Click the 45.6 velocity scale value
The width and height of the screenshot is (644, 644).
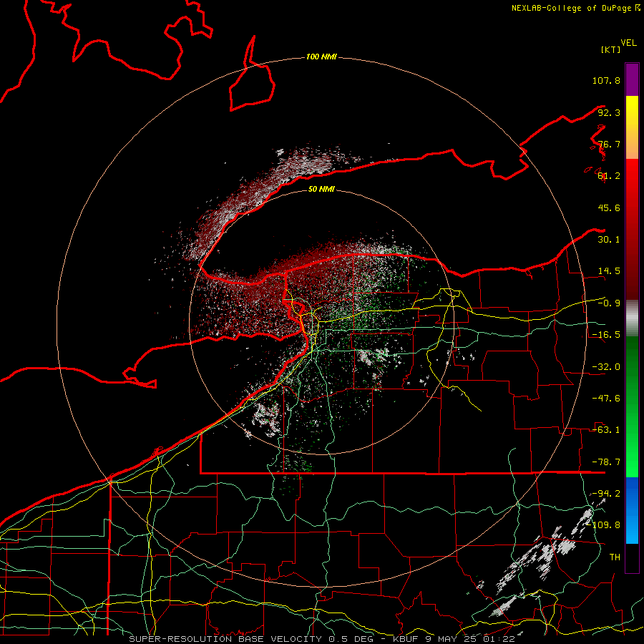click(x=609, y=208)
